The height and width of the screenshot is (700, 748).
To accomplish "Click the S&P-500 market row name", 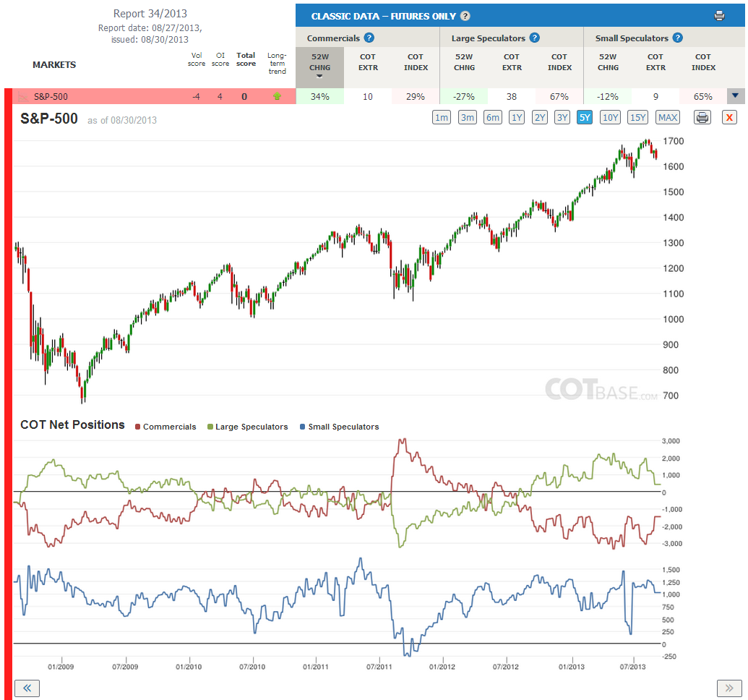I will [51, 97].
